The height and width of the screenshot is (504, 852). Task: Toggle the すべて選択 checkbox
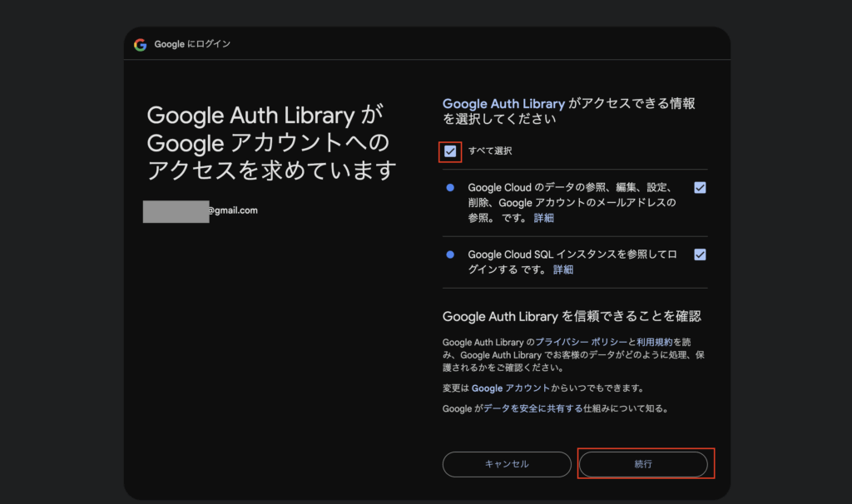(450, 151)
